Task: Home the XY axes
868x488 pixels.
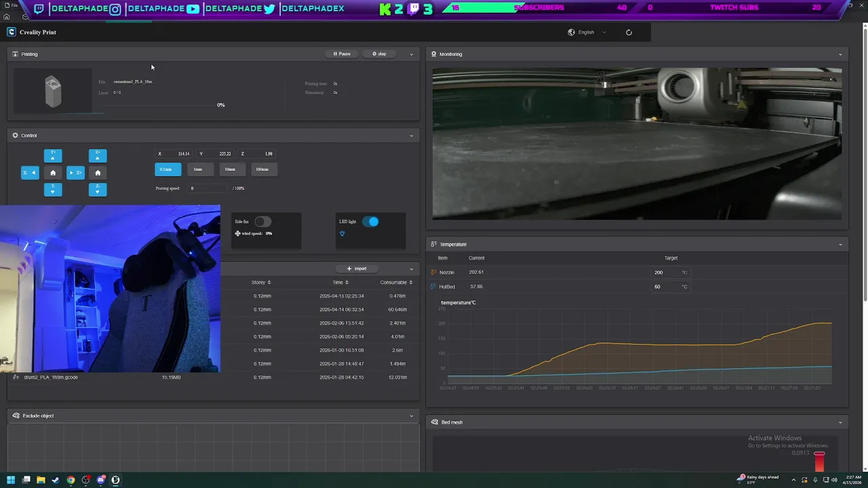Action: click(x=53, y=173)
